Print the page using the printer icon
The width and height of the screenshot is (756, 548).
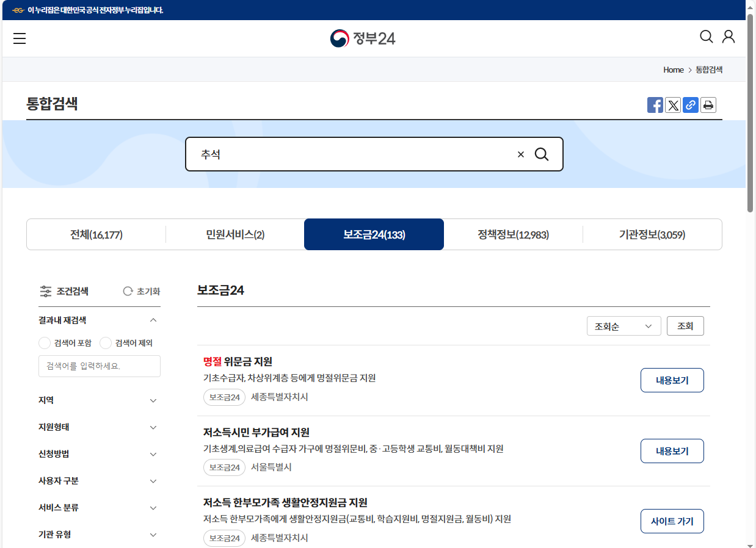708,104
